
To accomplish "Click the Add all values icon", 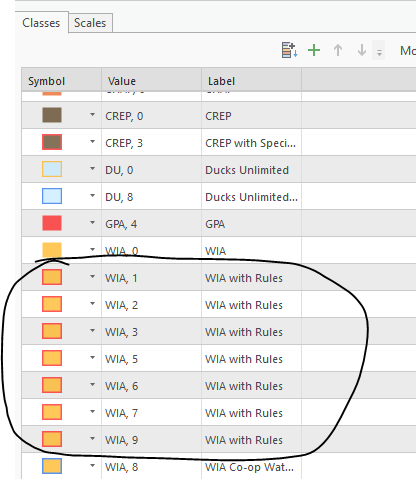I will pos(289,50).
